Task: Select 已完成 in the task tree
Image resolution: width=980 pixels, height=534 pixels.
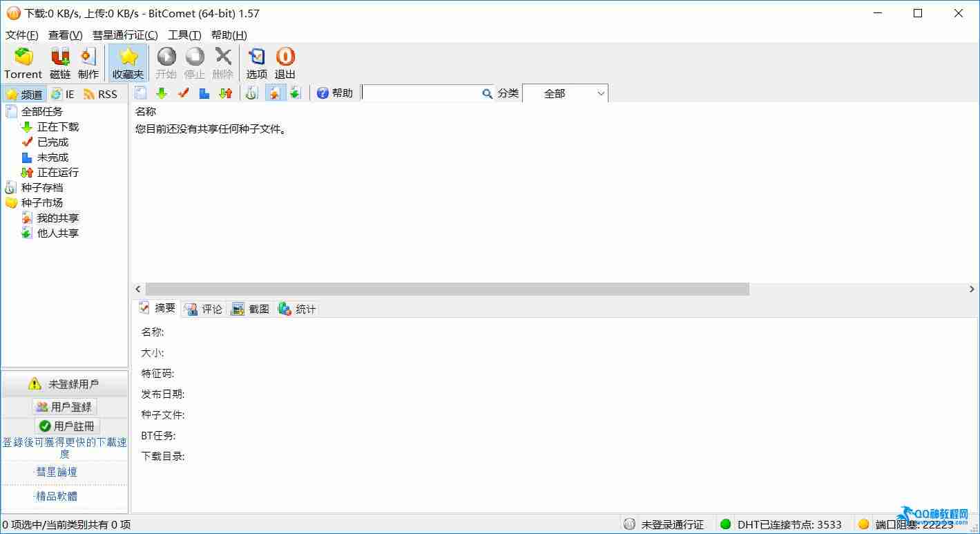Action: pyautogui.click(x=52, y=142)
